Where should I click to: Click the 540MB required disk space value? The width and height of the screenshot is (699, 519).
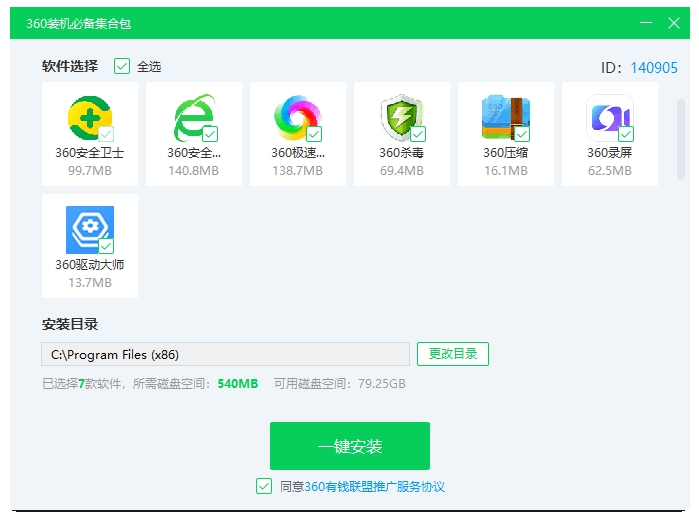click(x=238, y=384)
